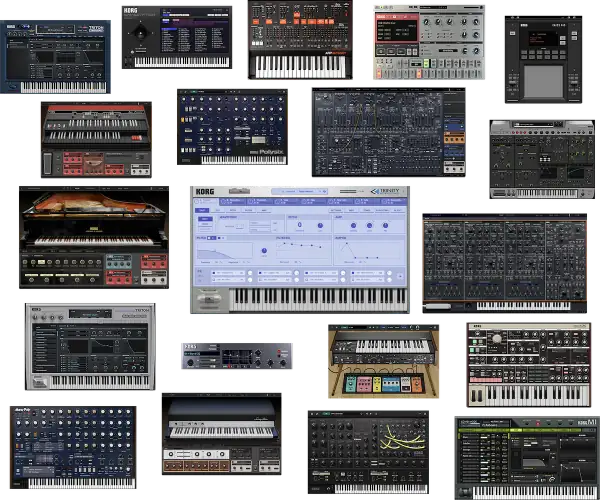This screenshot has width=600, height=500.
Task: Toggle the fourth FX slot enable box in Trinity
Action: [353, 273]
